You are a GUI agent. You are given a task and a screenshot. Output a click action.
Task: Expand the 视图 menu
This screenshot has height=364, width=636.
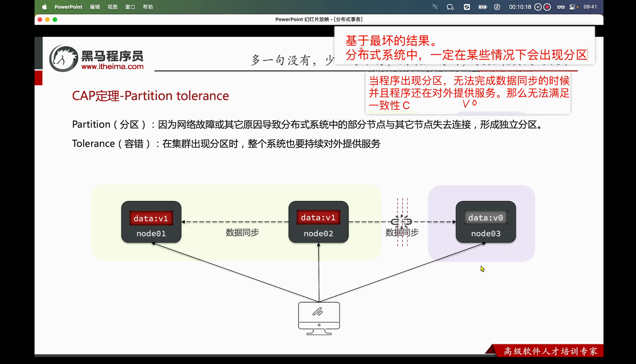click(x=113, y=7)
